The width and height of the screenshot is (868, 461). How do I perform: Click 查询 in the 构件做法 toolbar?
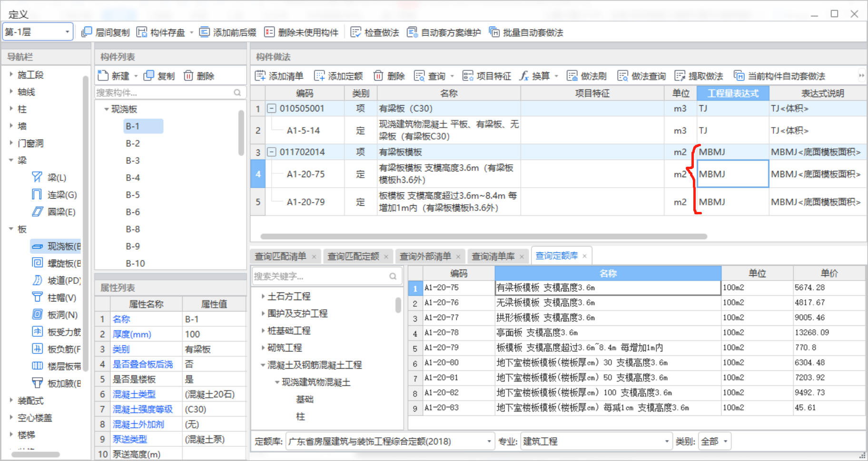pos(430,76)
